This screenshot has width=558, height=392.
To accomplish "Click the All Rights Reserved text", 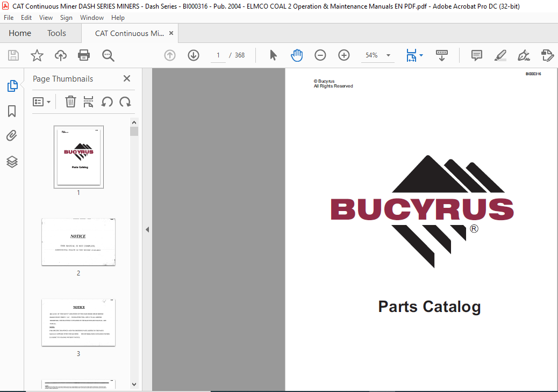I will [333, 86].
